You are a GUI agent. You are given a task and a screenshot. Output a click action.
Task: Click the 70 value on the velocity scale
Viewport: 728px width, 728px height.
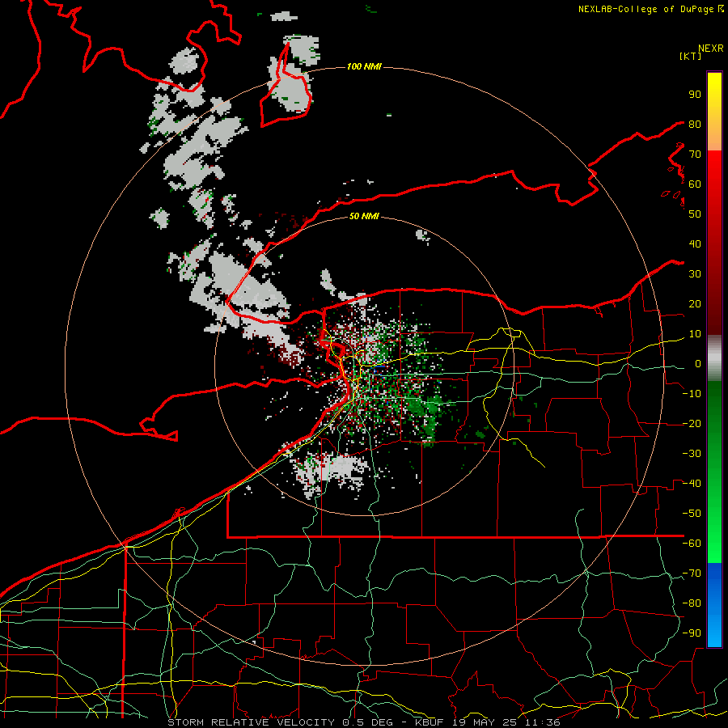(695, 154)
